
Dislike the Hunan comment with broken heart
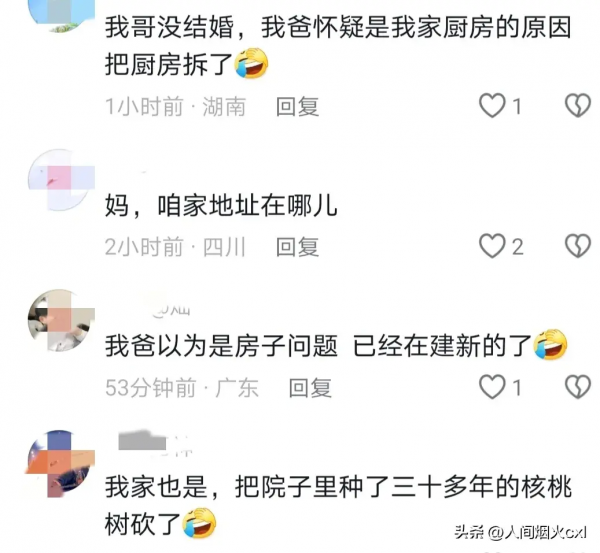(578, 105)
